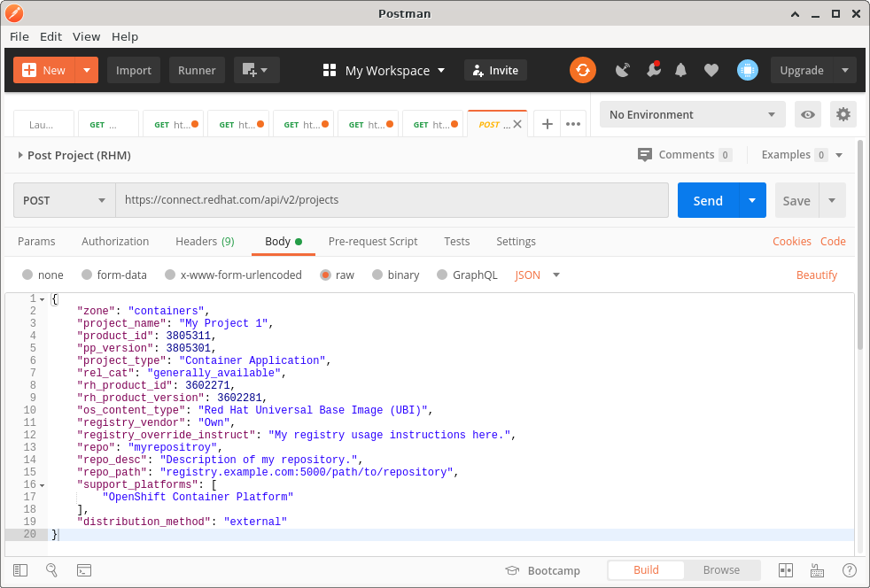This screenshot has height=588, width=870.
Task: Open the JSON body format dropdown
Action: point(537,275)
